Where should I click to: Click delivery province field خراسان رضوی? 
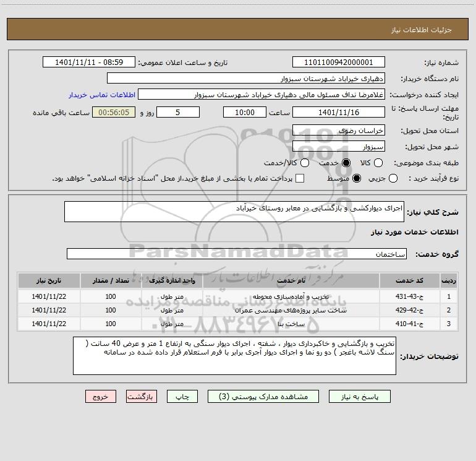pos(339,131)
